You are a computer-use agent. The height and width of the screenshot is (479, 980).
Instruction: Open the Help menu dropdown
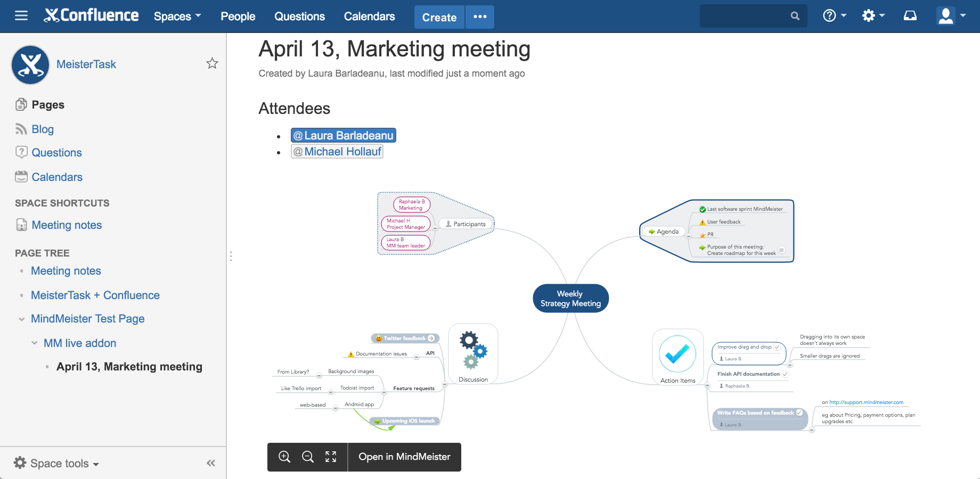(x=835, y=16)
